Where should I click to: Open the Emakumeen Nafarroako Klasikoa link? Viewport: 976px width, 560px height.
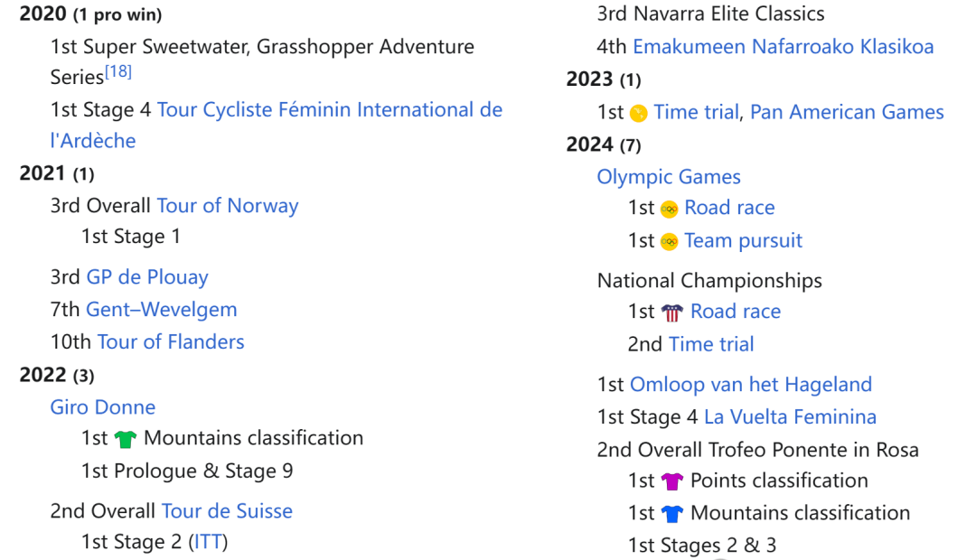(783, 47)
